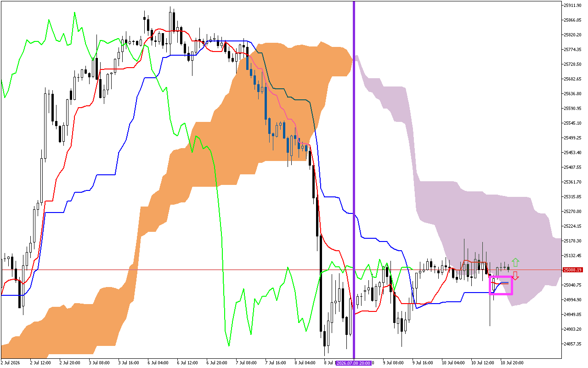588x368 pixels.
Task: Click time axis label 2 Jul 12:00
Action: coord(40,362)
